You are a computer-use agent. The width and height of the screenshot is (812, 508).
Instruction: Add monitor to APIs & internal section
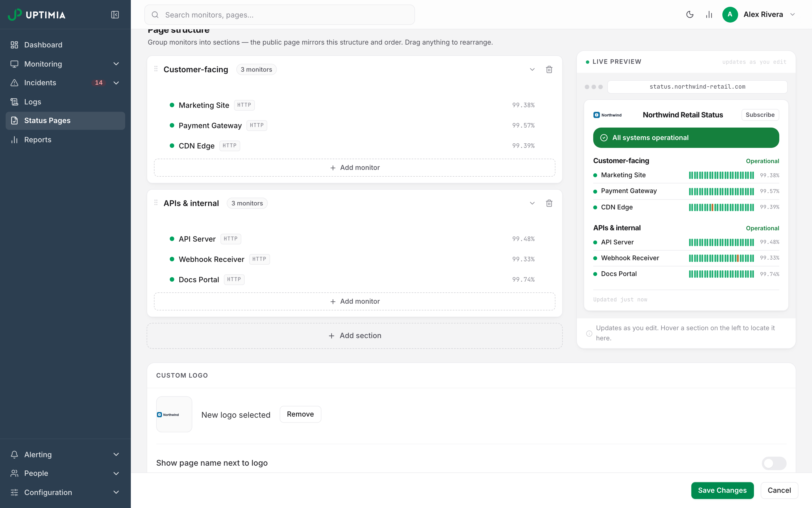(x=355, y=302)
